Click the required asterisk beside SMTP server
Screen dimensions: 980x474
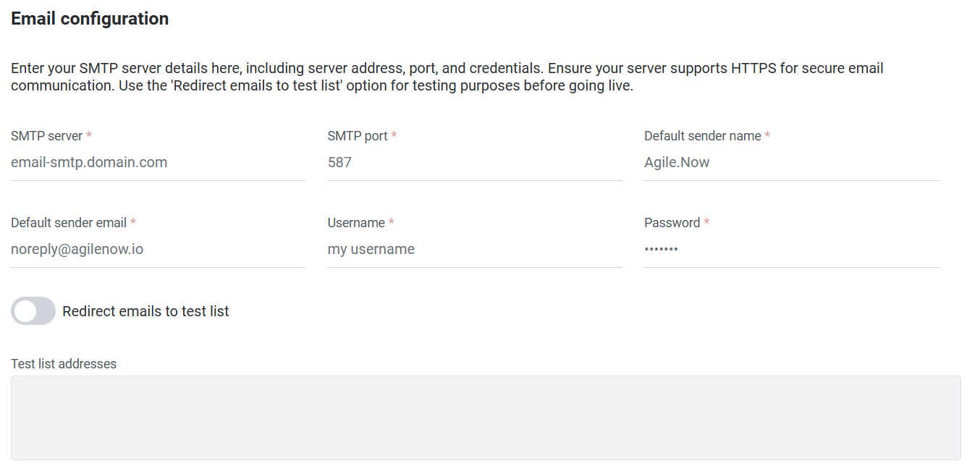coord(90,135)
